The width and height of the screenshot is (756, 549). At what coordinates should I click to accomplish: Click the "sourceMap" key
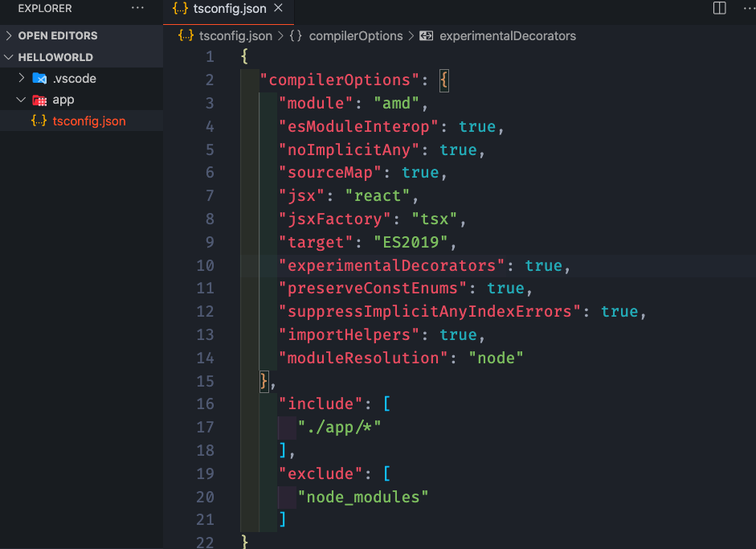click(x=330, y=172)
